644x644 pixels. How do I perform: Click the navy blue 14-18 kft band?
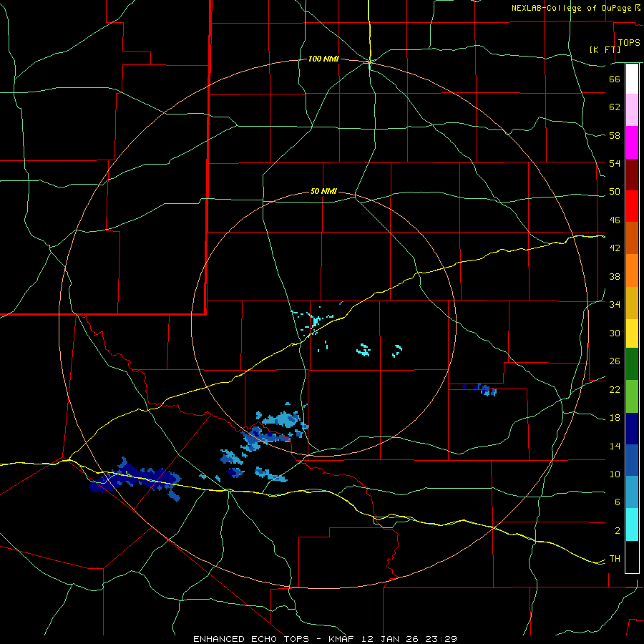click(632, 429)
